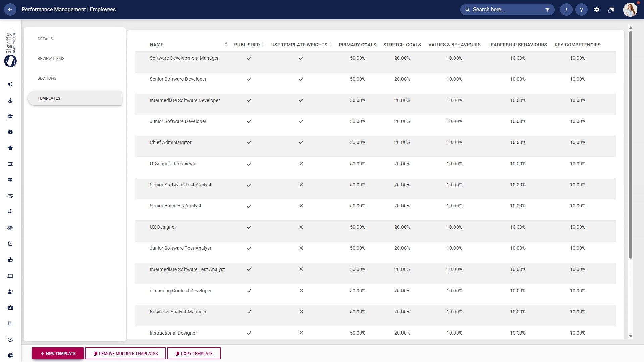Toggle template weights check for Senior Software Developer

[x=301, y=79]
